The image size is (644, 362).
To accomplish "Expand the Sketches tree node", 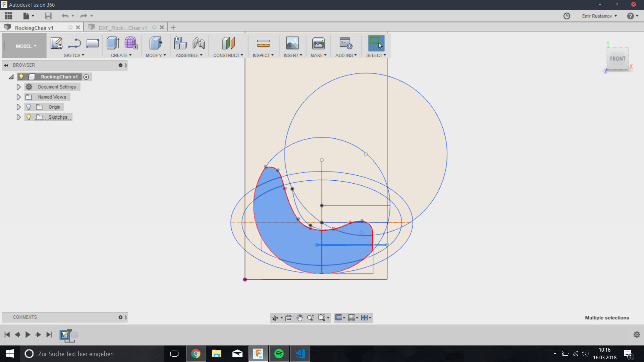I will click(x=18, y=117).
